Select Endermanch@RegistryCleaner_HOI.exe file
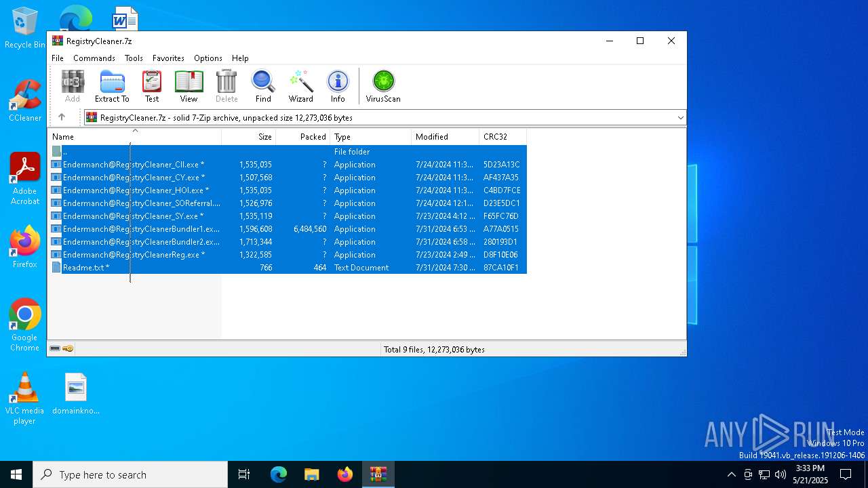 [x=288, y=190]
